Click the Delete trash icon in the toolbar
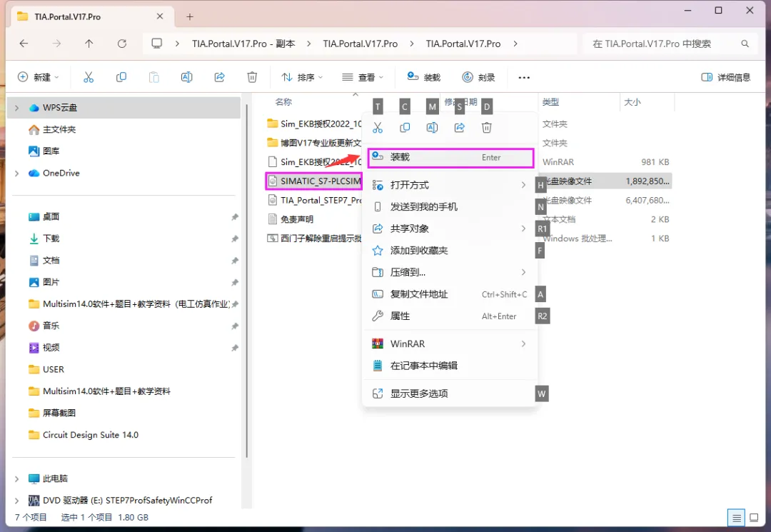The height and width of the screenshot is (532, 771). [252, 77]
